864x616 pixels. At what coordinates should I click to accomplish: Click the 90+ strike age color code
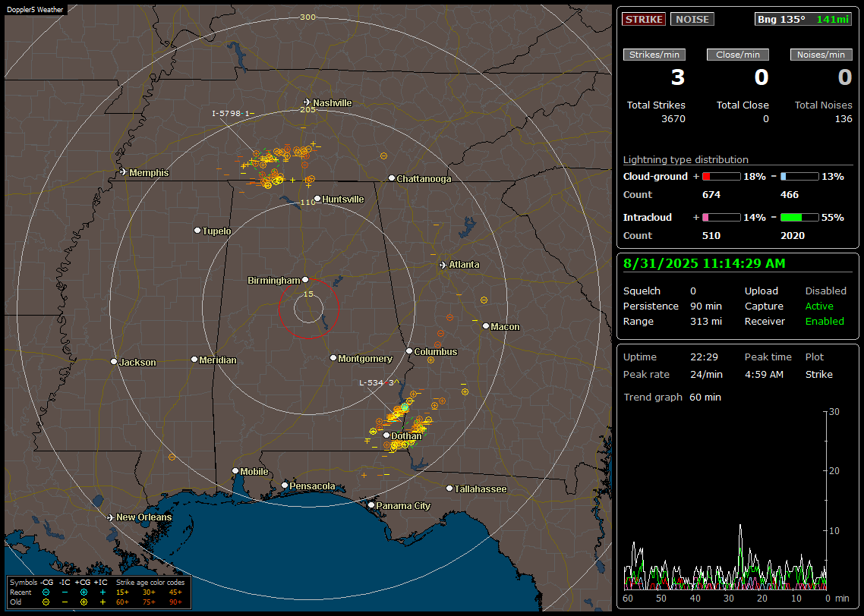(176, 602)
